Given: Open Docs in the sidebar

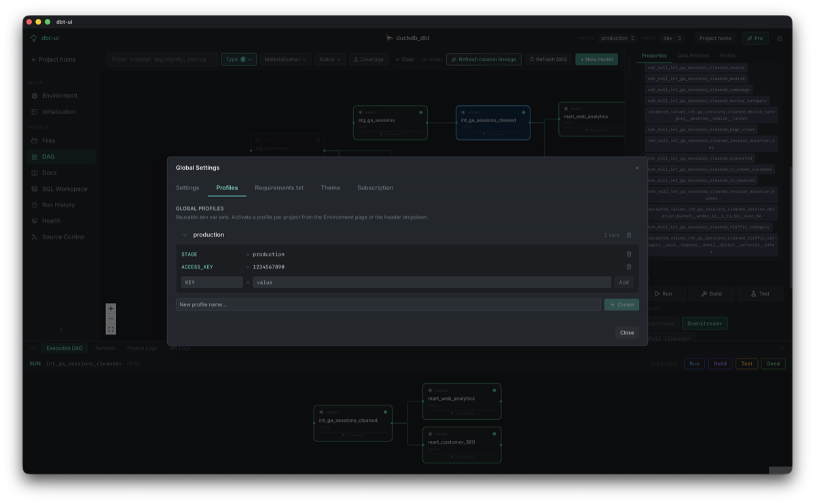Looking at the screenshot, I should coord(49,173).
